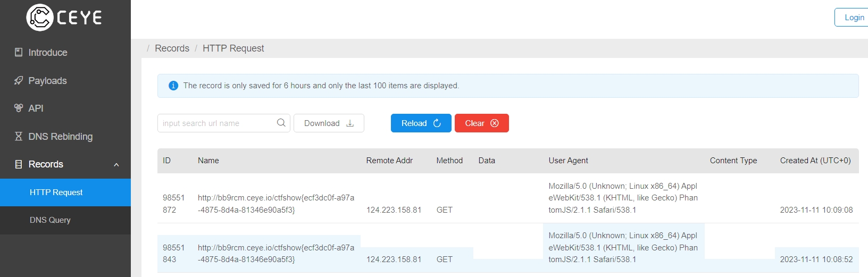
Task: Reload the HTTP request records
Action: coord(421,123)
